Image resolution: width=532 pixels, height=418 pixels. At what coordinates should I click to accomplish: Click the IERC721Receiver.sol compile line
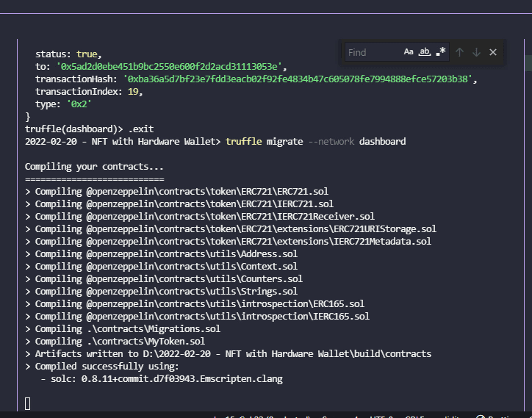(x=200, y=217)
